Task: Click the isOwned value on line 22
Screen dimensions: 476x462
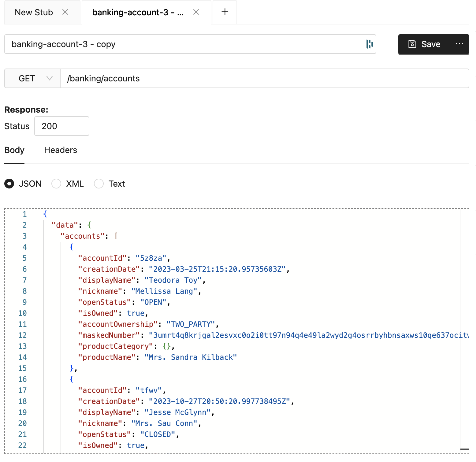Action: point(136,445)
